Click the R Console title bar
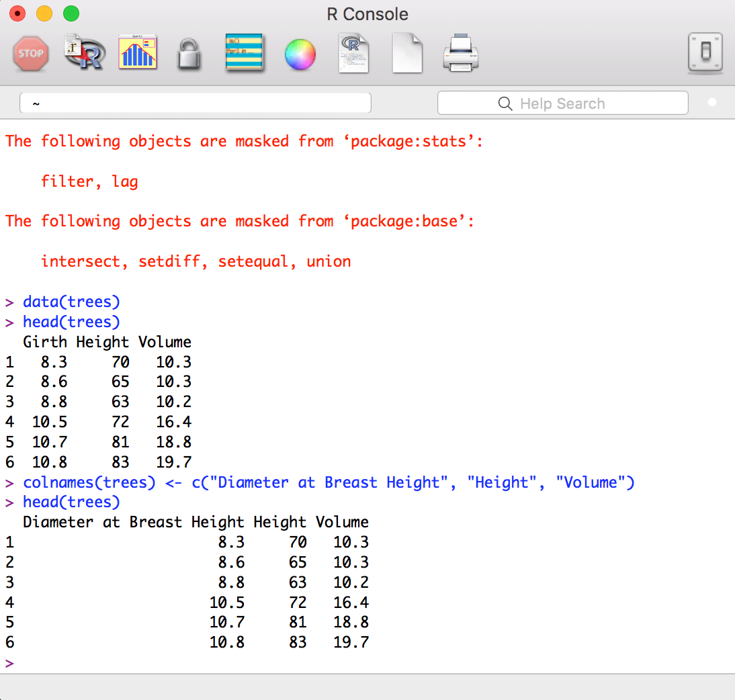Image resolution: width=735 pixels, height=700 pixels. pos(367,13)
